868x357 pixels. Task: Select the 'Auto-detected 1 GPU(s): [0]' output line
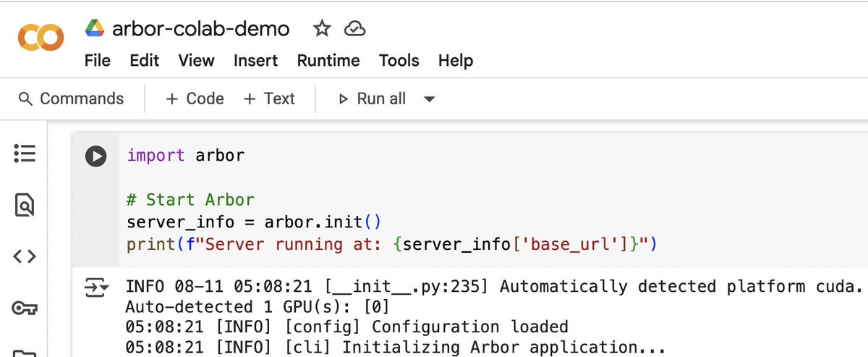(258, 307)
